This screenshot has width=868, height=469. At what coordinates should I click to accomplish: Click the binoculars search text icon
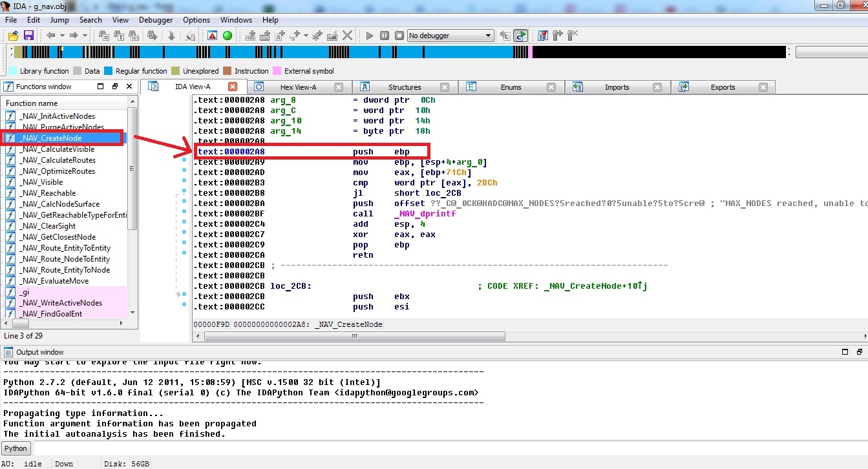(119, 36)
